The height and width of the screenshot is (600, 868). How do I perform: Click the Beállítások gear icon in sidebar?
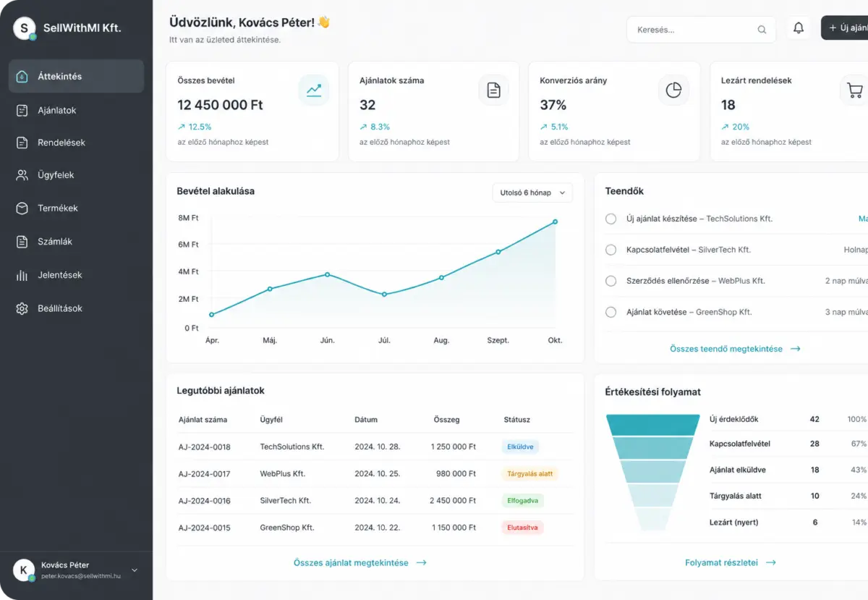click(22, 308)
